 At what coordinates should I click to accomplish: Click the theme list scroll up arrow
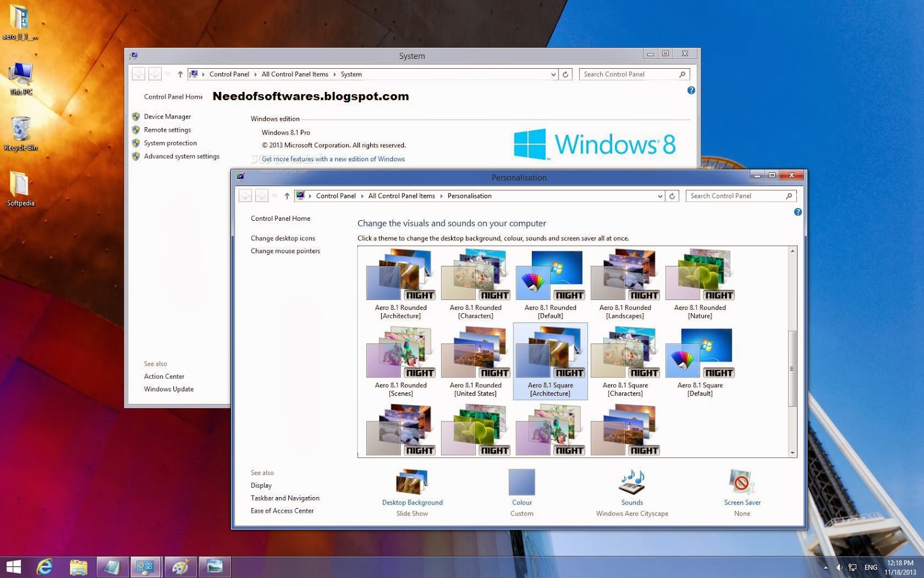coord(792,251)
